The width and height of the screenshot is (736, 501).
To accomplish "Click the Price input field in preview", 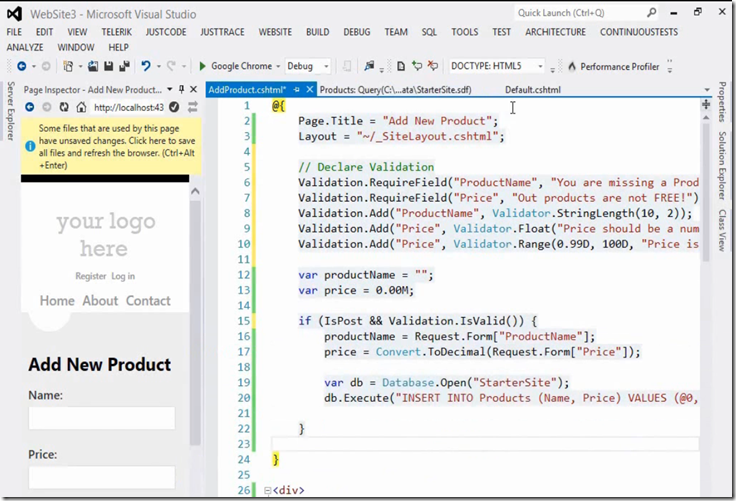I will click(102, 478).
